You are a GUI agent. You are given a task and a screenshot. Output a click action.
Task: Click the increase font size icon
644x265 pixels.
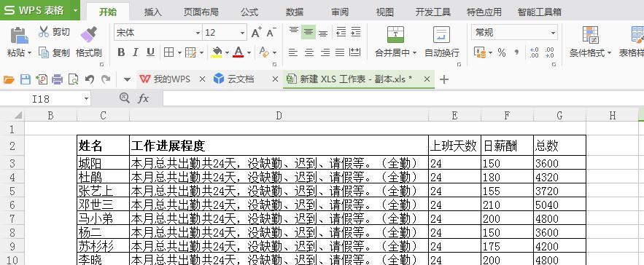tap(256, 33)
